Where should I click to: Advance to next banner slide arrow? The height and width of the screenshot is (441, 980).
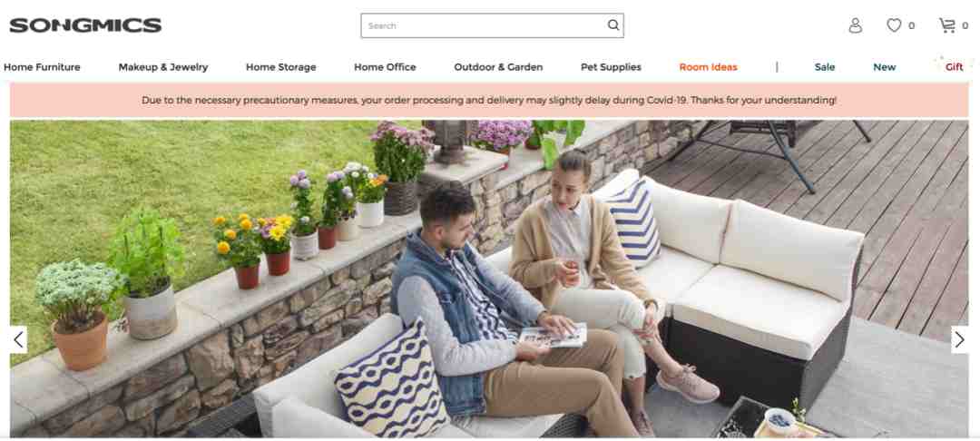click(x=959, y=339)
